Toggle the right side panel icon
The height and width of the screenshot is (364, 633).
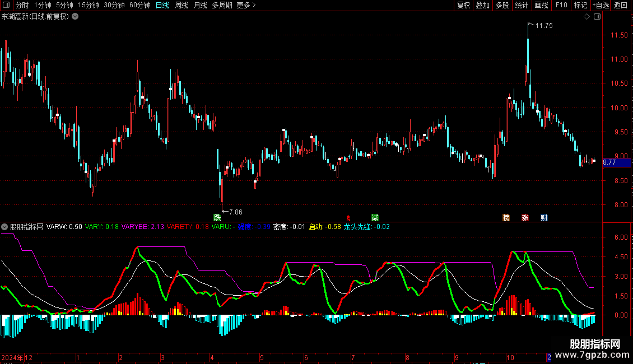pos(597,17)
